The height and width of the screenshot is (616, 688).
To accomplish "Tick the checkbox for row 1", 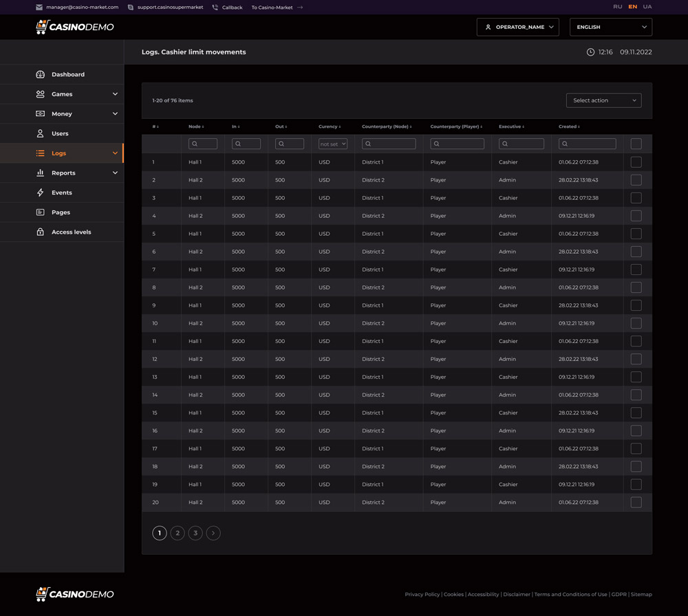I will (x=636, y=162).
